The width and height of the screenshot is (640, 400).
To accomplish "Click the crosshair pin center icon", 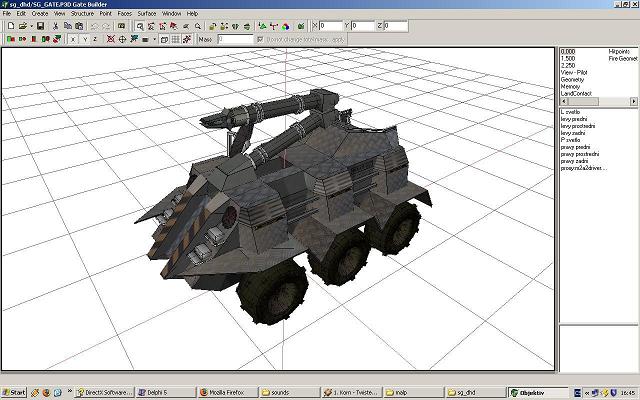I will pos(122,39).
